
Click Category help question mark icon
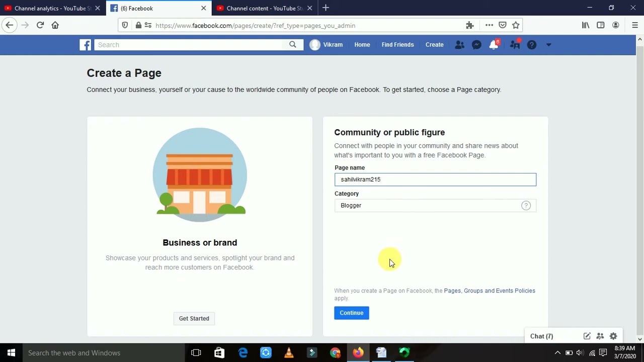pos(526,205)
